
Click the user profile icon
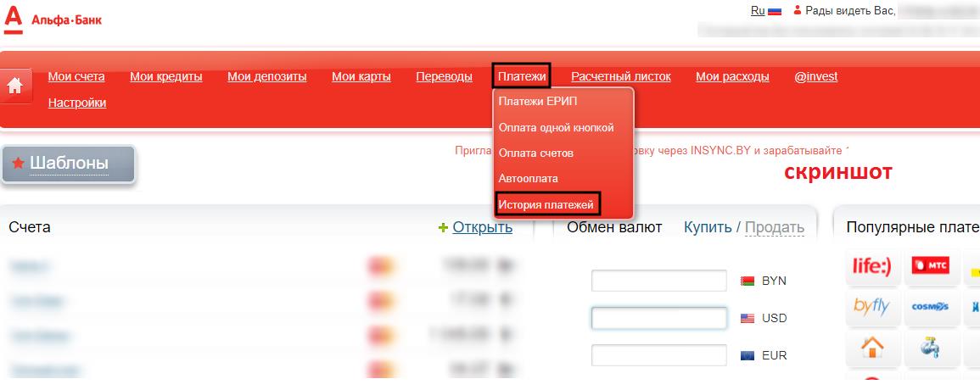[797, 10]
